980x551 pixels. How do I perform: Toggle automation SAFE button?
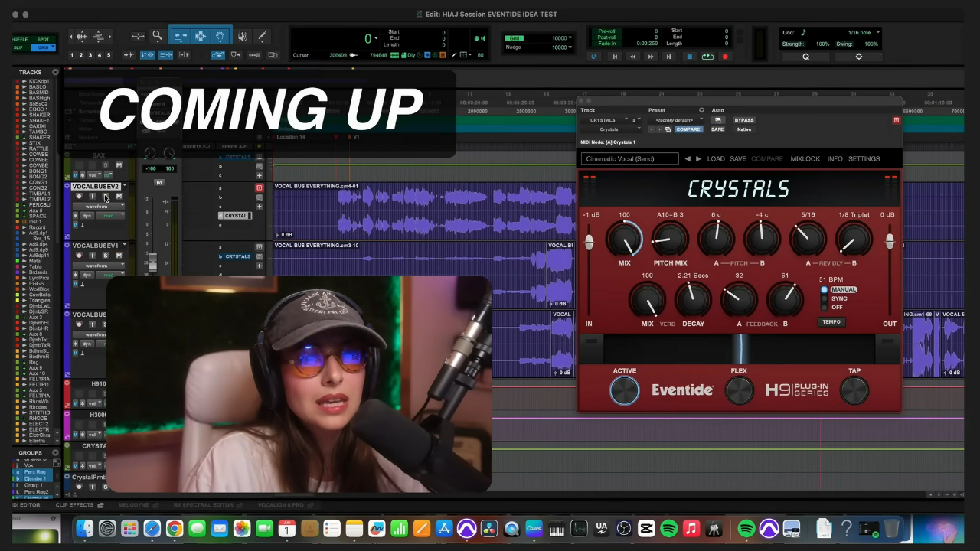[717, 129]
